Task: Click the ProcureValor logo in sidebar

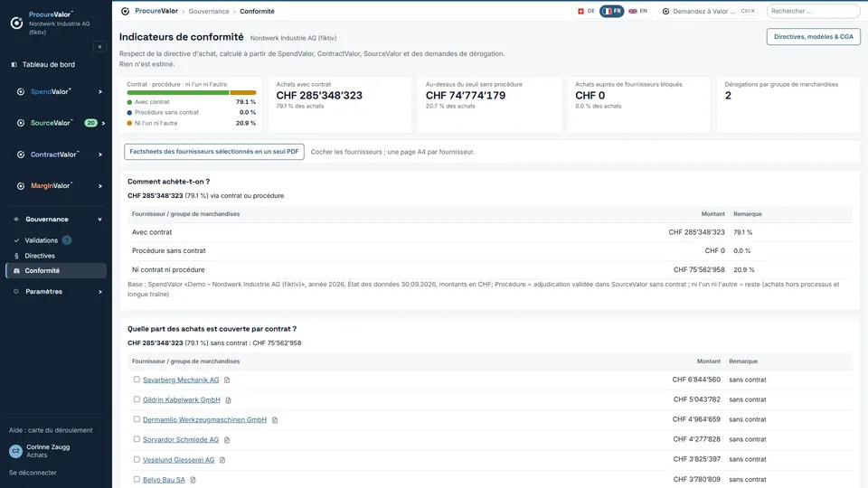Action: tap(16, 23)
